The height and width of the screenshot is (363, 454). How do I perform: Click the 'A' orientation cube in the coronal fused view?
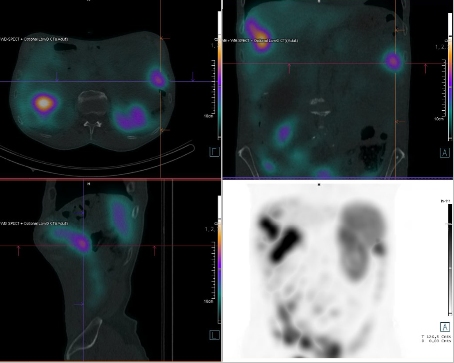[445, 153]
